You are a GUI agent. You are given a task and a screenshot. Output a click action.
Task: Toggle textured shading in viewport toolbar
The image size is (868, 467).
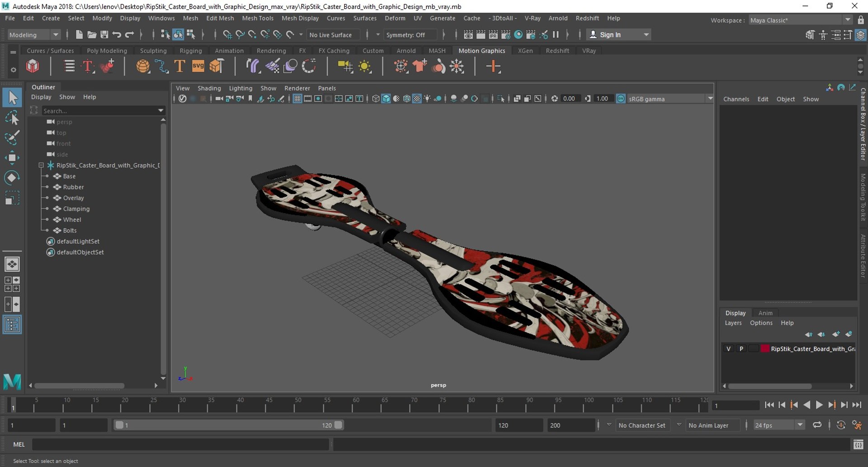[x=417, y=99]
